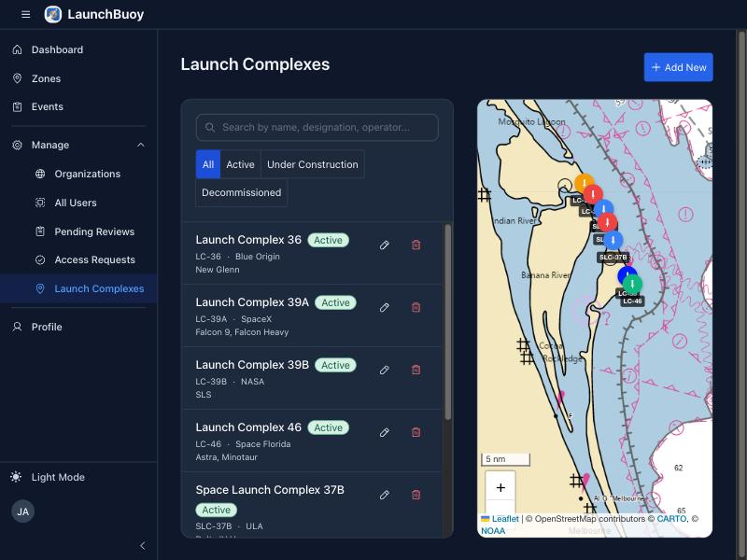Viewport: 747px width, 560px height.
Task: Click the Events clipboard icon
Action: (17, 106)
